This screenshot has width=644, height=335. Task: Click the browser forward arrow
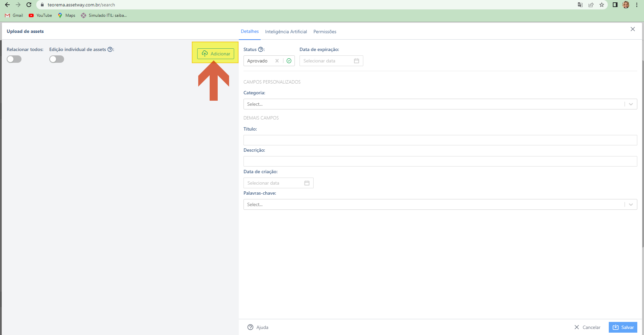pos(18,5)
